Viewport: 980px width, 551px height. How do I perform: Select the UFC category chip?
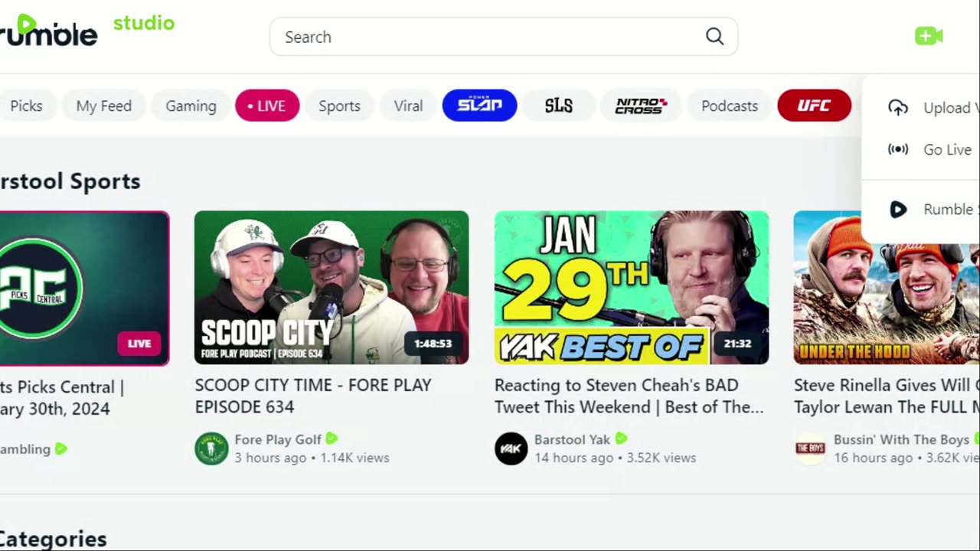(814, 106)
